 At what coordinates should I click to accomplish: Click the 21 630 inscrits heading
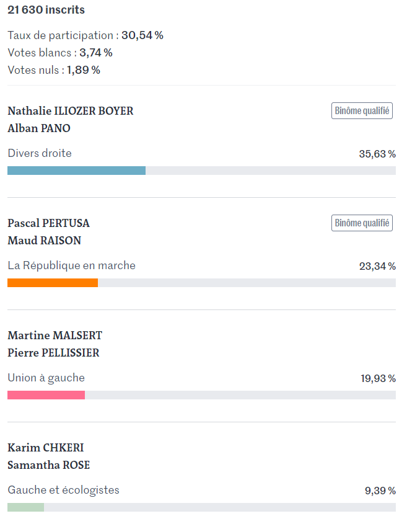click(46, 10)
